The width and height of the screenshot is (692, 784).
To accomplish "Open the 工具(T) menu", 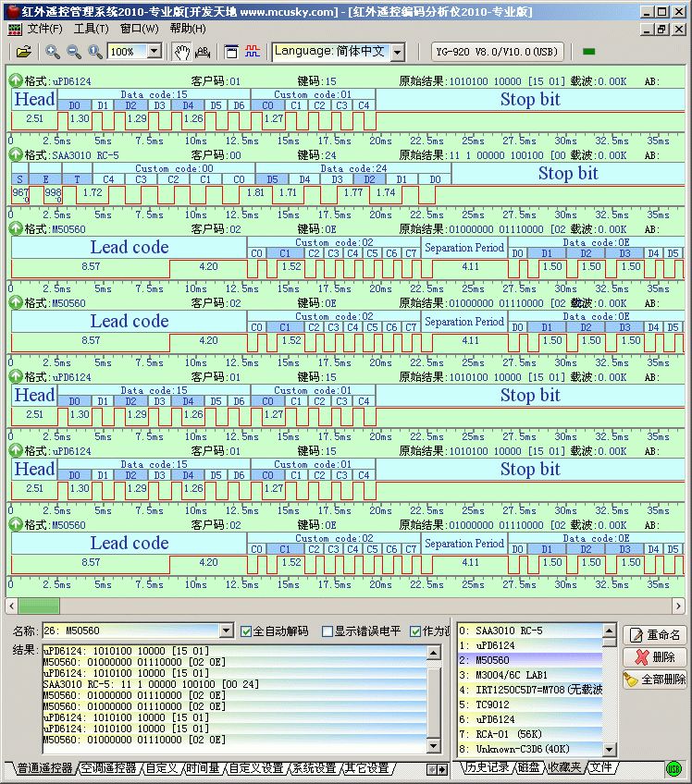I will coord(91,29).
